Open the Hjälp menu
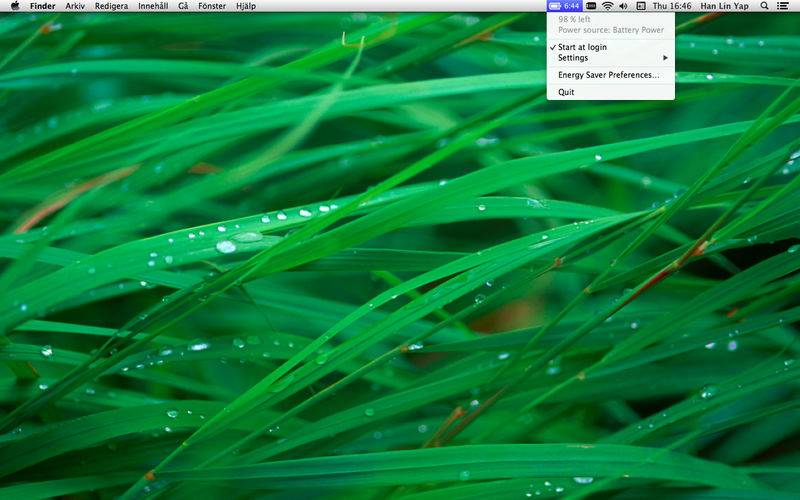Image resolution: width=800 pixels, height=500 pixels. pos(246,6)
